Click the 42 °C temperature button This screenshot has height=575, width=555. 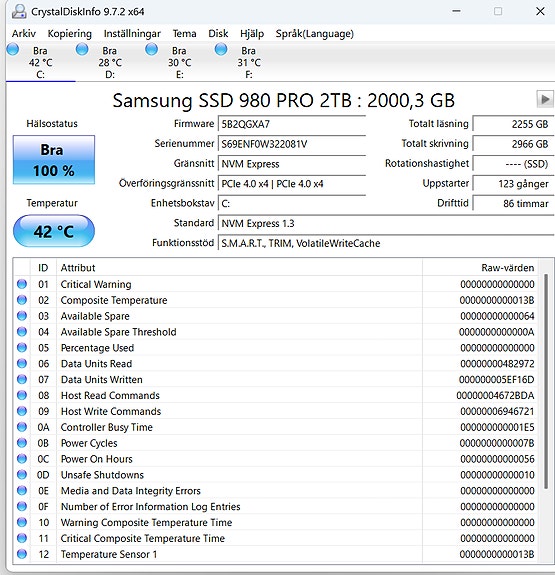click(x=54, y=231)
